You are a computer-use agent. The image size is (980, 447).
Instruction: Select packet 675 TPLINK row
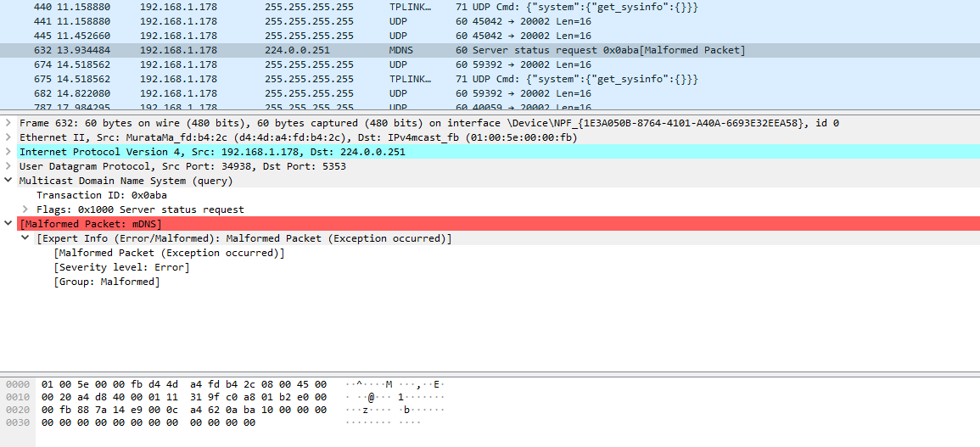490,79
